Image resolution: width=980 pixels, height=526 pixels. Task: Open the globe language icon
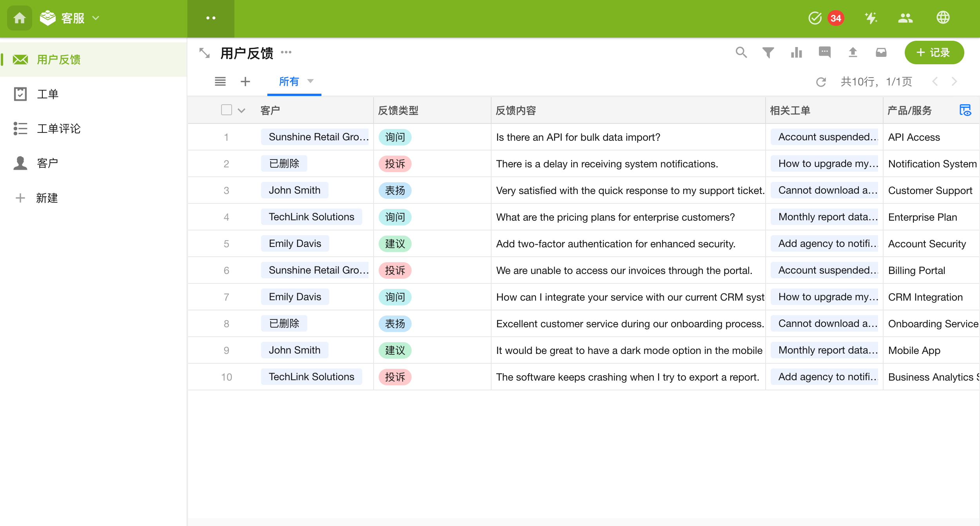click(943, 18)
